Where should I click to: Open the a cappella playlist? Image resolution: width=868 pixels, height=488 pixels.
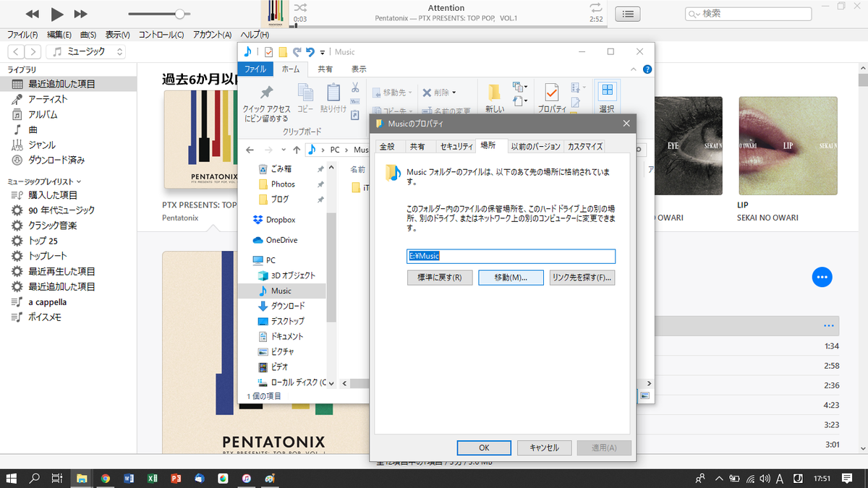pos(47,302)
